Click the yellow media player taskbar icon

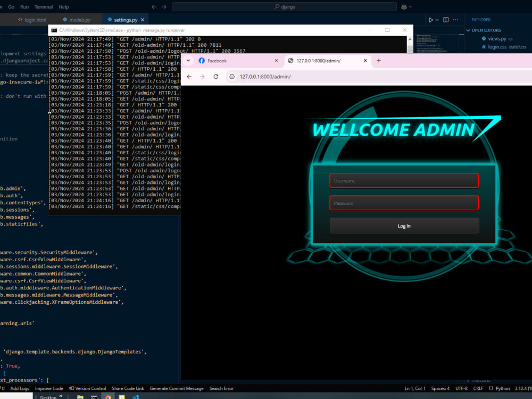(122, 397)
